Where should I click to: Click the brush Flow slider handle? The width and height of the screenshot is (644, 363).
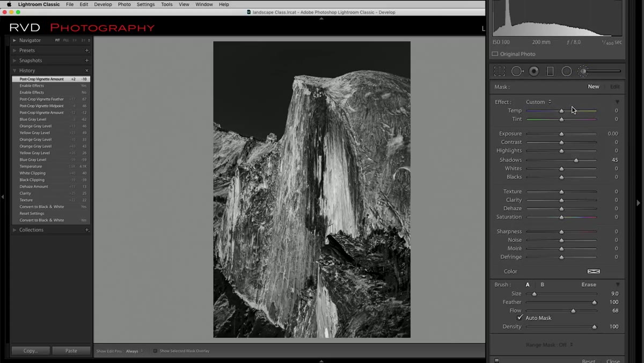(573, 310)
